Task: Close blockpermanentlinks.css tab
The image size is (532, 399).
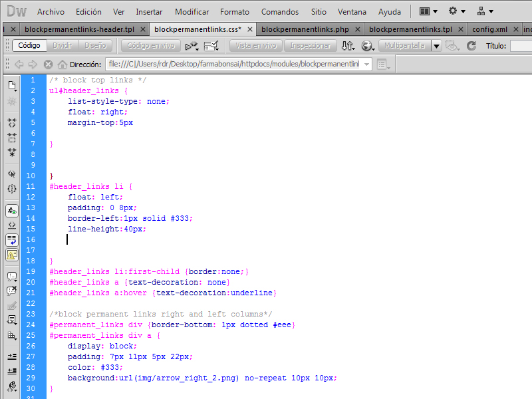Action: click(250, 29)
